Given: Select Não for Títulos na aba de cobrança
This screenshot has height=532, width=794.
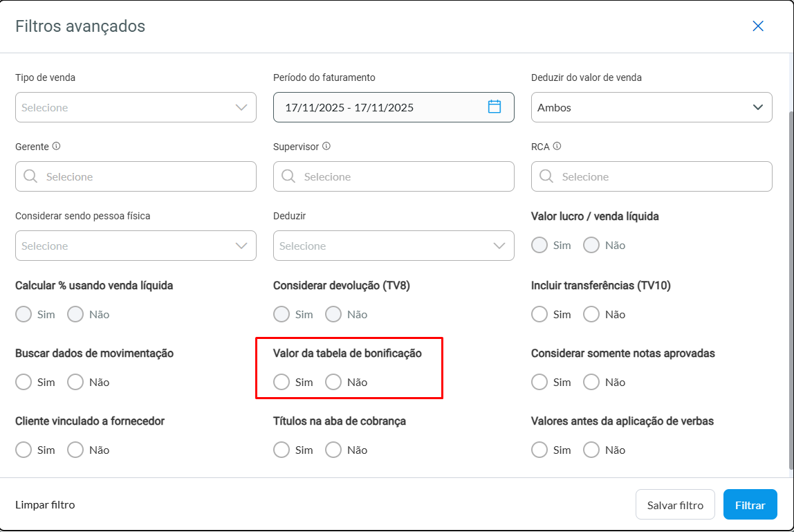Looking at the screenshot, I should pyautogui.click(x=333, y=450).
